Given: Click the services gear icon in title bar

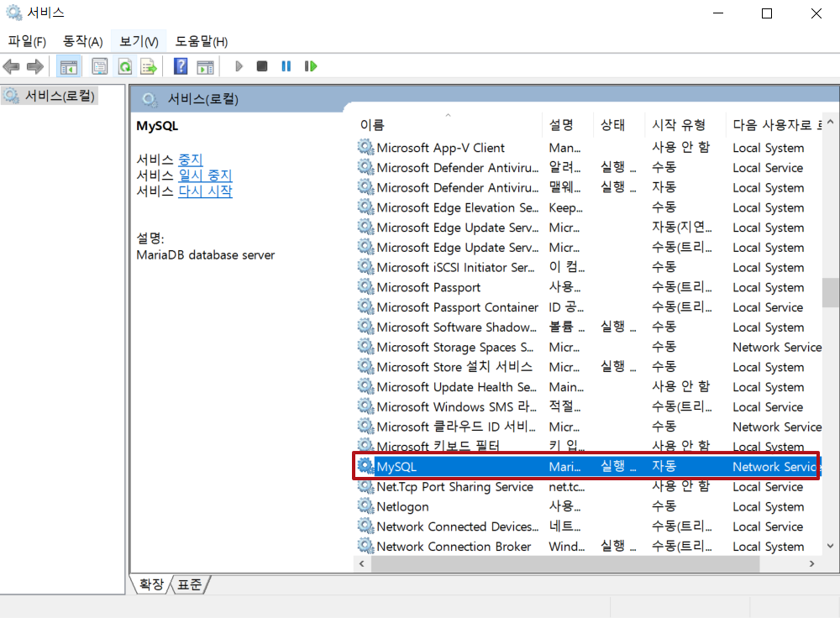Looking at the screenshot, I should (x=14, y=13).
